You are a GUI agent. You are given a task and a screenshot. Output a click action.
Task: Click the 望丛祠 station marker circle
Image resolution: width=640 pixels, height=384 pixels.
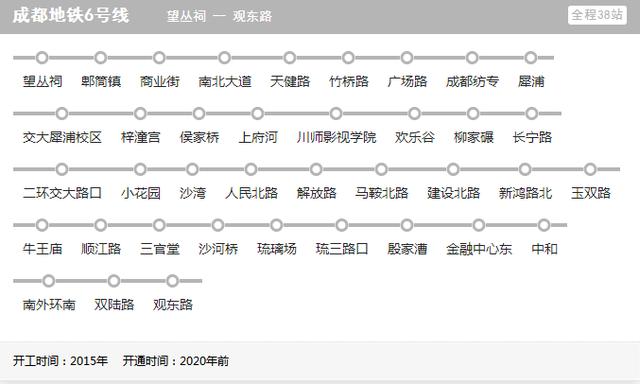(42, 58)
